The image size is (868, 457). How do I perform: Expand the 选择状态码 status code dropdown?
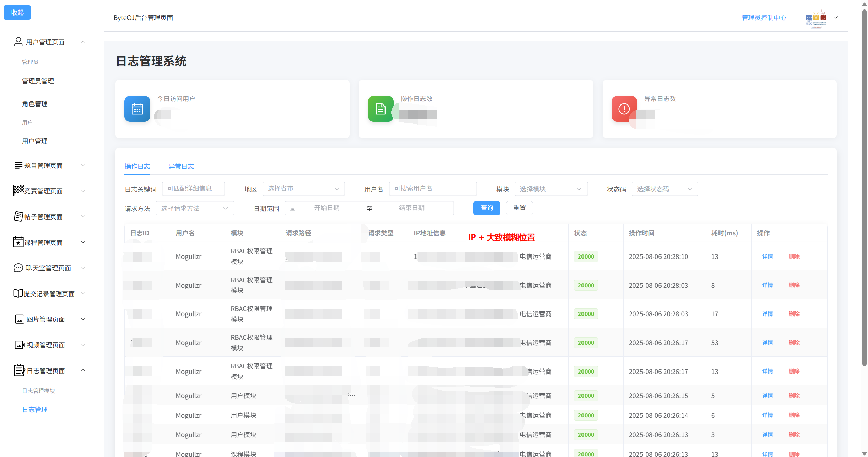tap(665, 189)
